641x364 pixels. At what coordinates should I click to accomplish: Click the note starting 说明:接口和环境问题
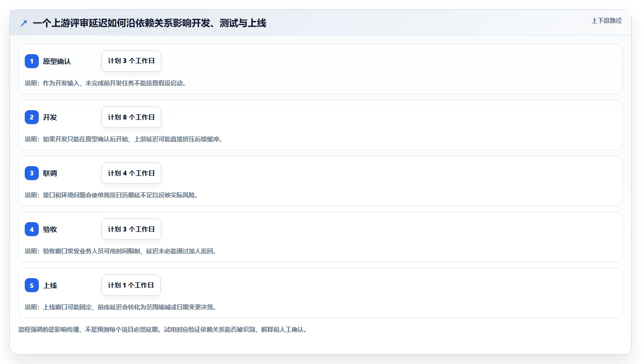112,195
